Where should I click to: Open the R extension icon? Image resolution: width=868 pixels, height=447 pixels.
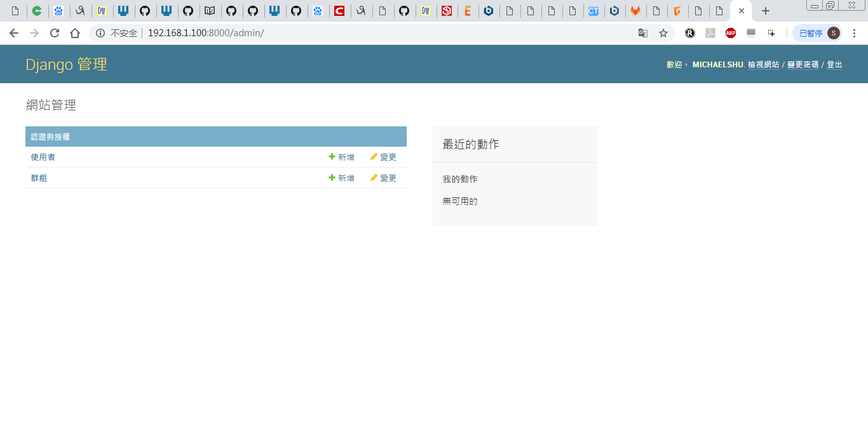point(690,33)
